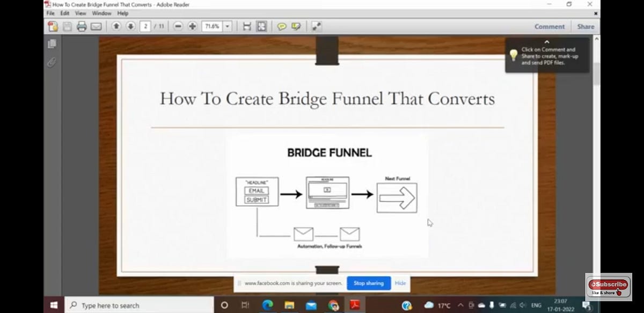Select the Email attachment icon

(97, 26)
